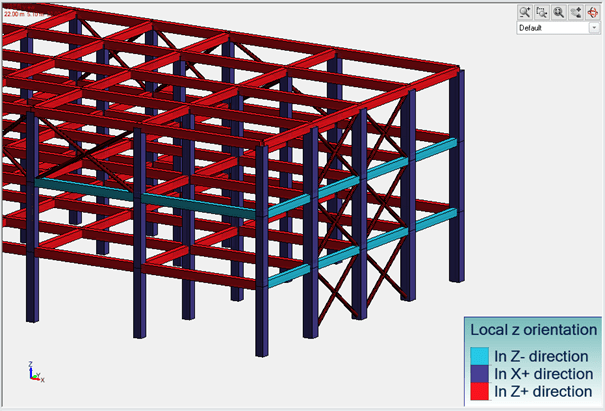Click the zoom to fit all icon
The image size is (605, 411).
pyautogui.click(x=558, y=12)
